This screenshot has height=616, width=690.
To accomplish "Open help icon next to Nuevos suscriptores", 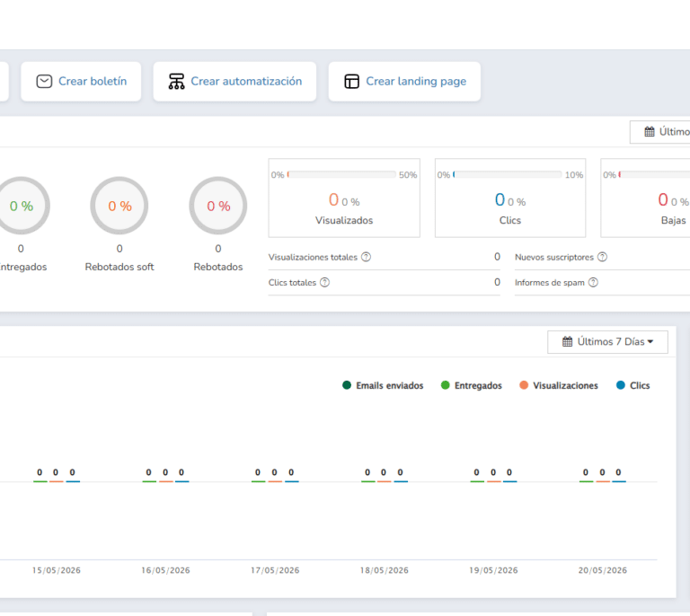I will [x=603, y=257].
